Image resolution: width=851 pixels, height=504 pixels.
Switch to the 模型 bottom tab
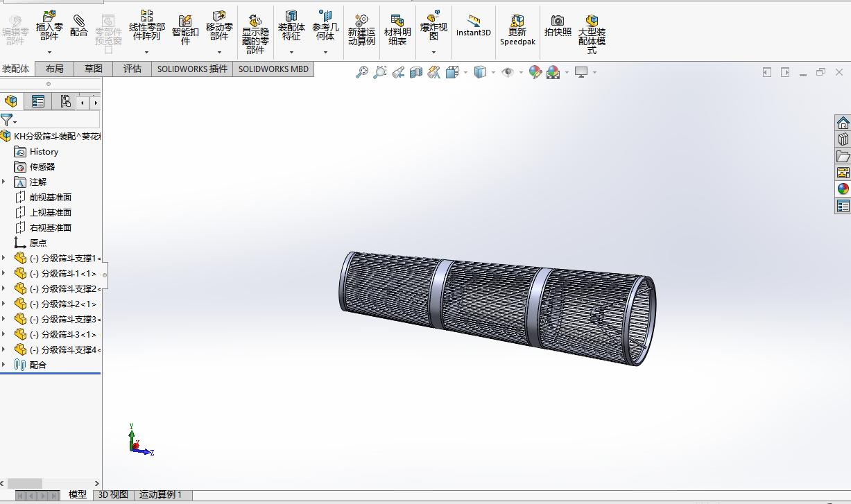(78, 494)
